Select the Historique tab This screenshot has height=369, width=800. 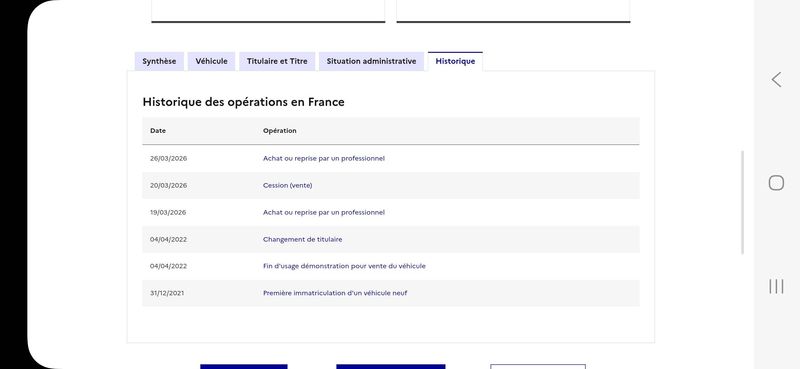(x=455, y=61)
